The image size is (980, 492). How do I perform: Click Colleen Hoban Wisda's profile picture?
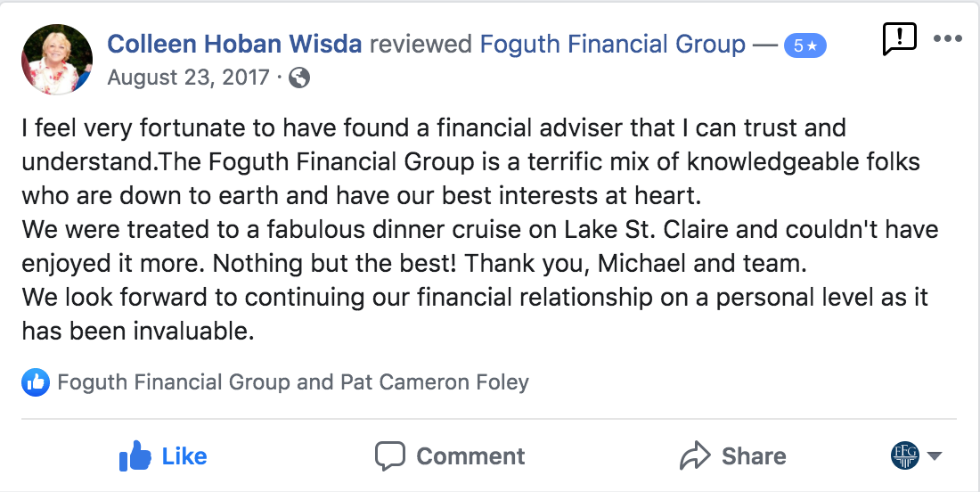(57, 59)
